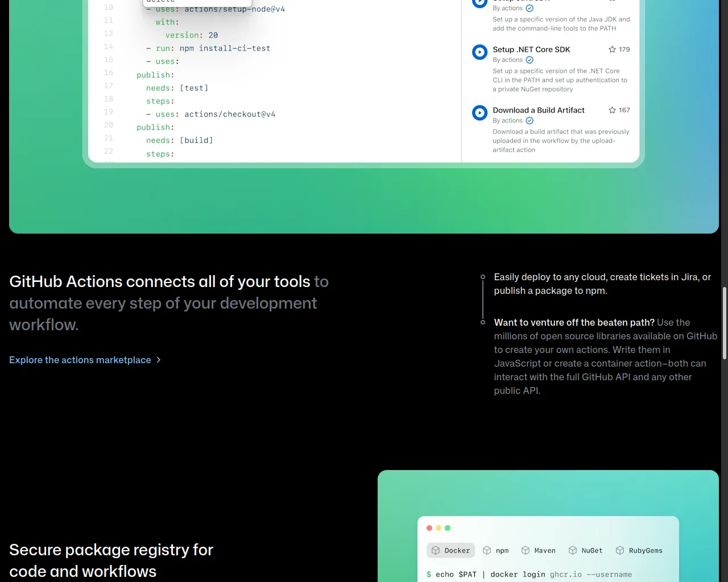Expand the 'Easily deploy to any cloud' item
Image resolution: width=728 pixels, height=582 pixels.
[x=602, y=284]
